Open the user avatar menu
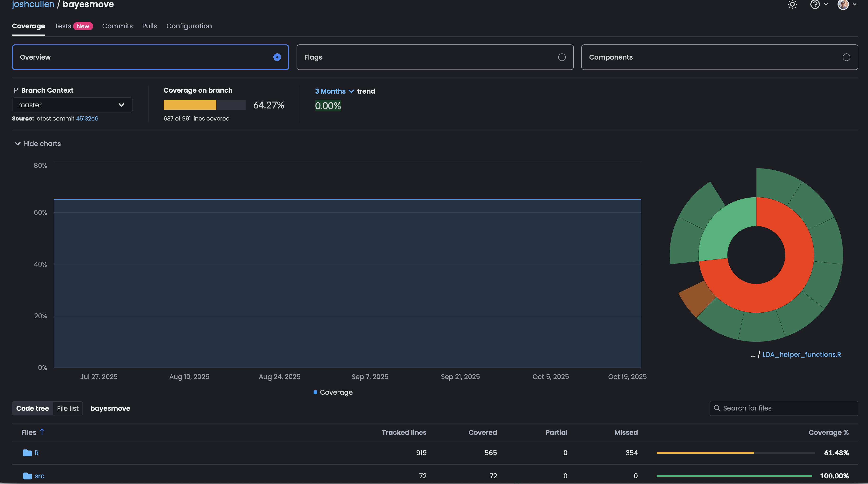 [843, 4]
